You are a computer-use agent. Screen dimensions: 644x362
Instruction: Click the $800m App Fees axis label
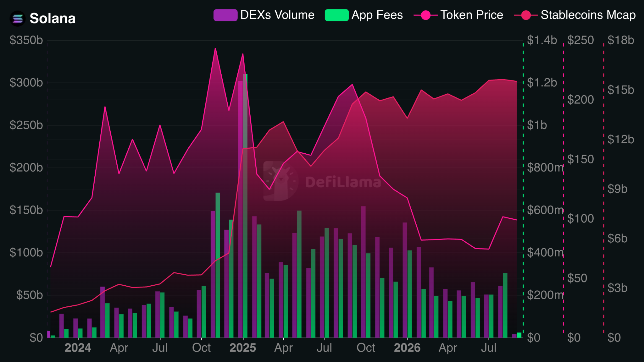[x=545, y=167]
